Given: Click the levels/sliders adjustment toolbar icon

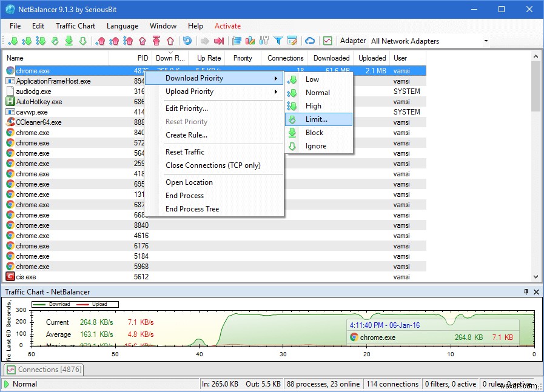Looking at the screenshot, I should coord(264,41).
